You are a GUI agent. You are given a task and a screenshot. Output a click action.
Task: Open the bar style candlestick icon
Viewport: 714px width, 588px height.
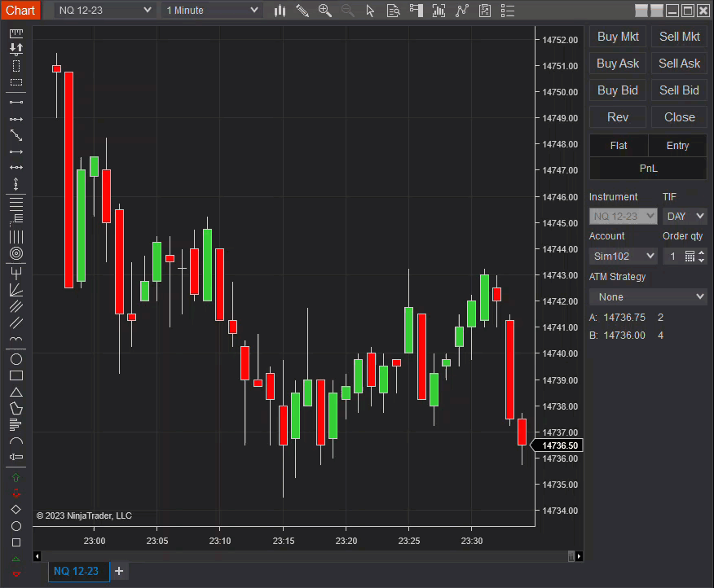coord(280,11)
